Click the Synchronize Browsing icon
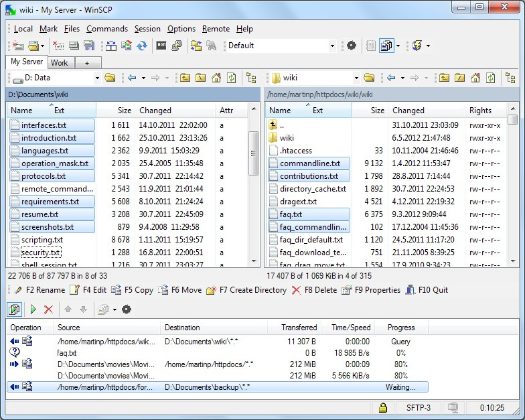Viewport: 525px width, 420px height. click(196, 46)
